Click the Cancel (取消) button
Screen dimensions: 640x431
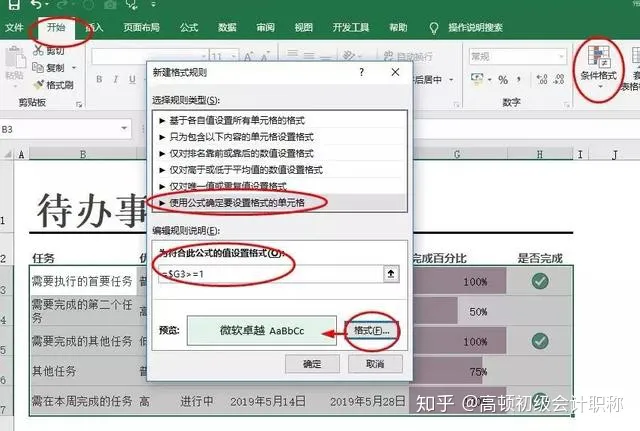pyautogui.click(x=375, y=363)
